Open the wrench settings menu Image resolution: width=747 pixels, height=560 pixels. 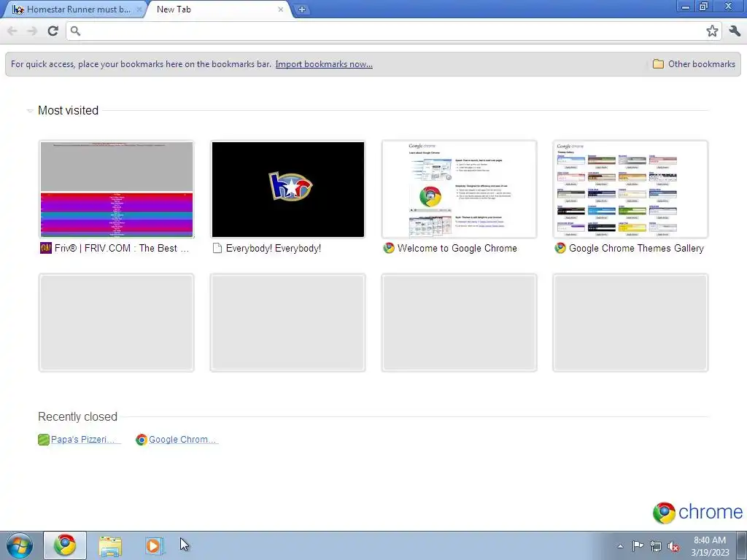[735, 31]
